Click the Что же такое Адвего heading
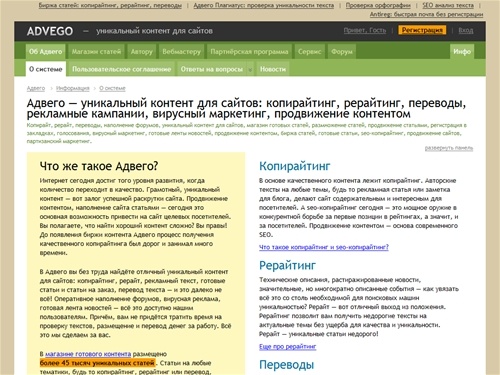The width and height of the screenshot is (500, 375). tap(99, 166)
